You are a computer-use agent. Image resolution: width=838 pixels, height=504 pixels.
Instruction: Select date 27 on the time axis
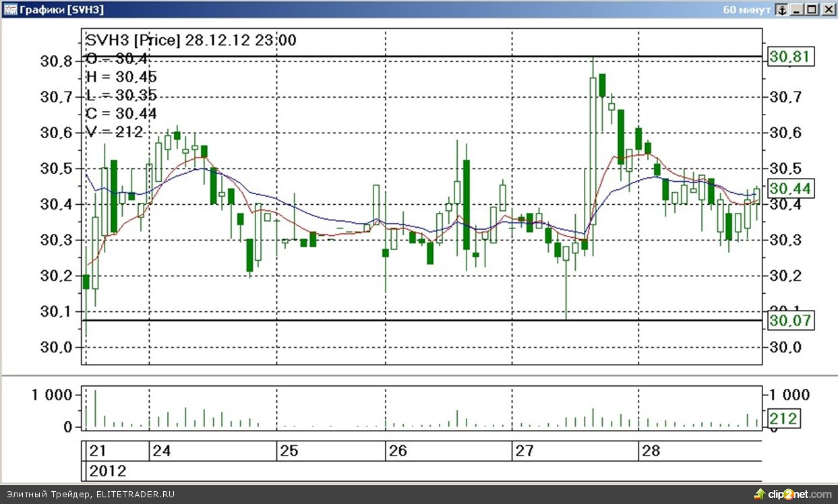tap(525, 451)
